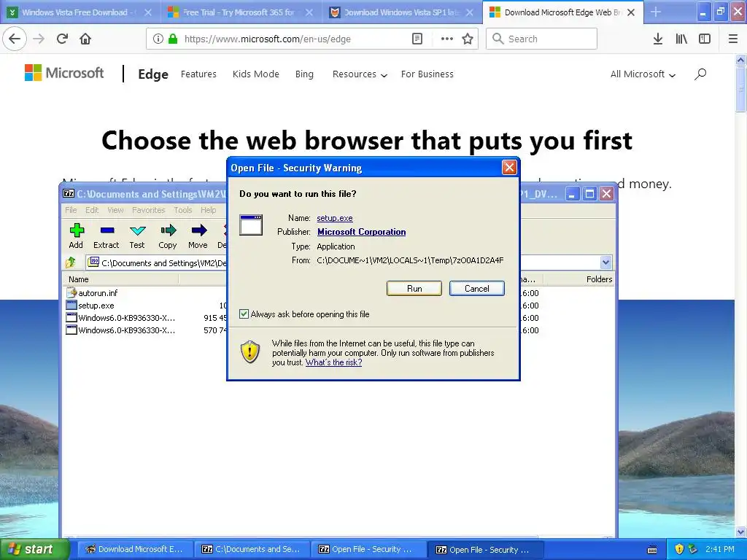Reload the current Firefox page
This screenshot has width=747, height=560.
point(62,39)
